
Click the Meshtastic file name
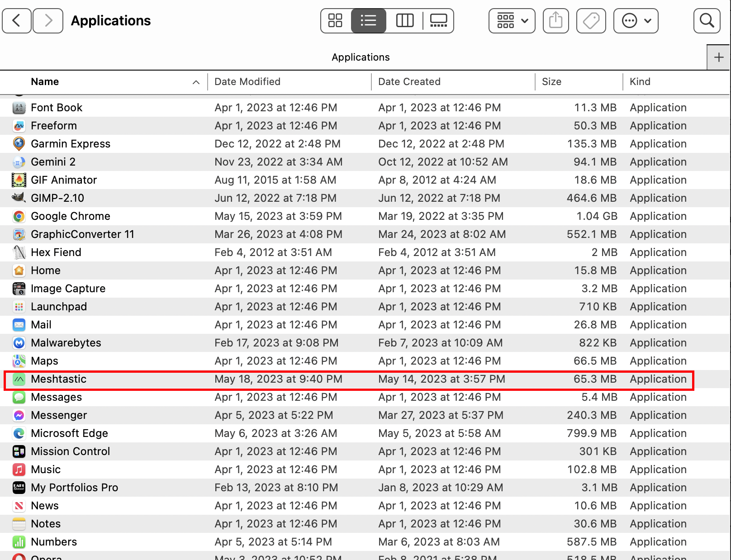(x=58, y=379)
